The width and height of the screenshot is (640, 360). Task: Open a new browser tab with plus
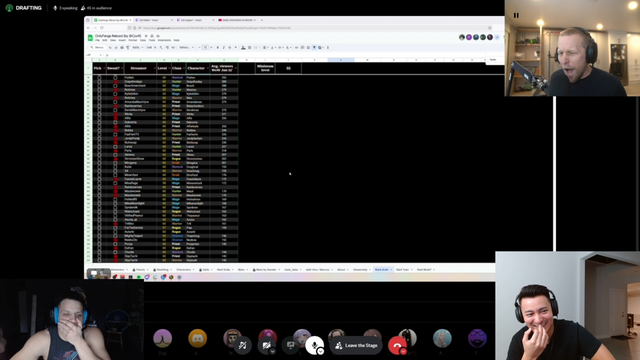(x=262, y=20)
